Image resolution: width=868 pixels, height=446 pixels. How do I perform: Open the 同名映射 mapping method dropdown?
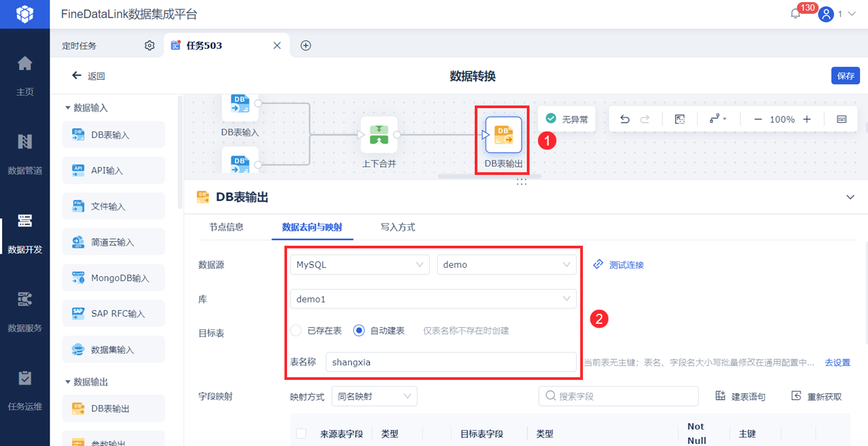[374, 396]
